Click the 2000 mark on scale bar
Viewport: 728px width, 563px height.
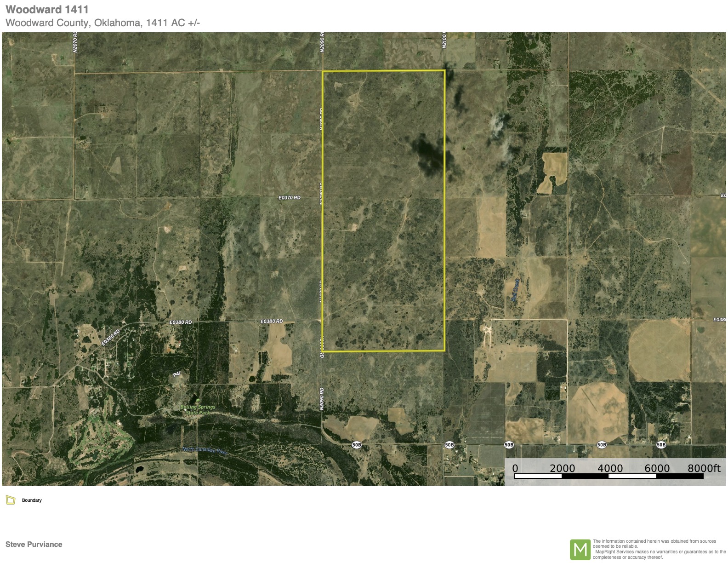(x=562, y=468)
